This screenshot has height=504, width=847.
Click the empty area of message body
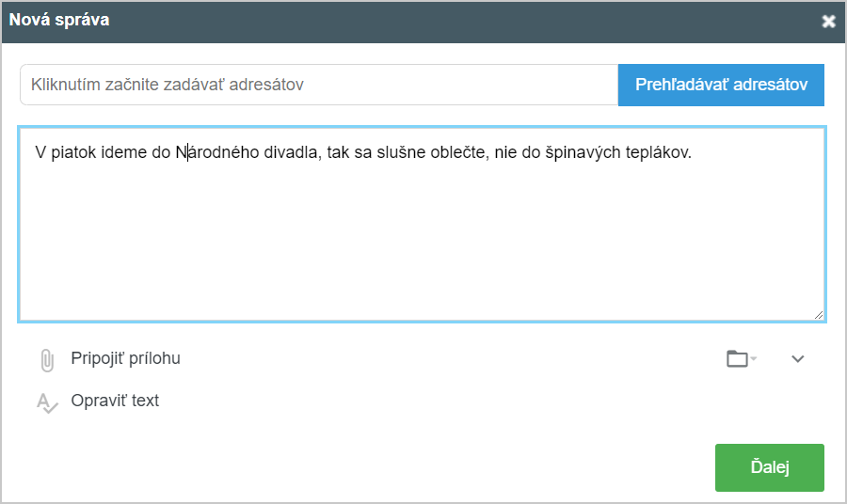(x=422, y=244)
